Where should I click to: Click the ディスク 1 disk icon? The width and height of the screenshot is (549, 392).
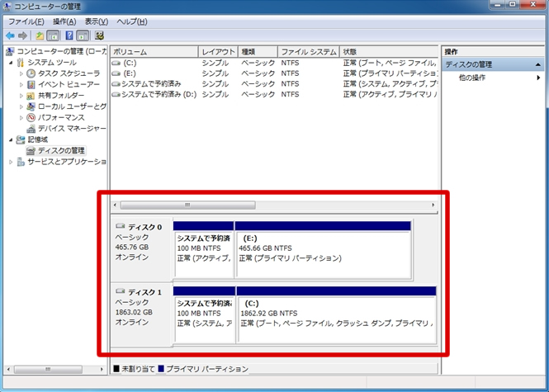click(x=120, y=291)
